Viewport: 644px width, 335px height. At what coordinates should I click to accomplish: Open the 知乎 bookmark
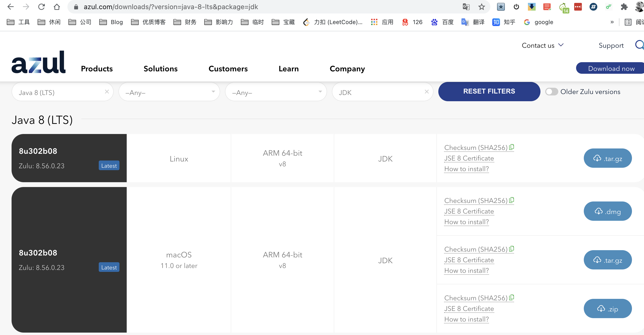coord(504,22)
